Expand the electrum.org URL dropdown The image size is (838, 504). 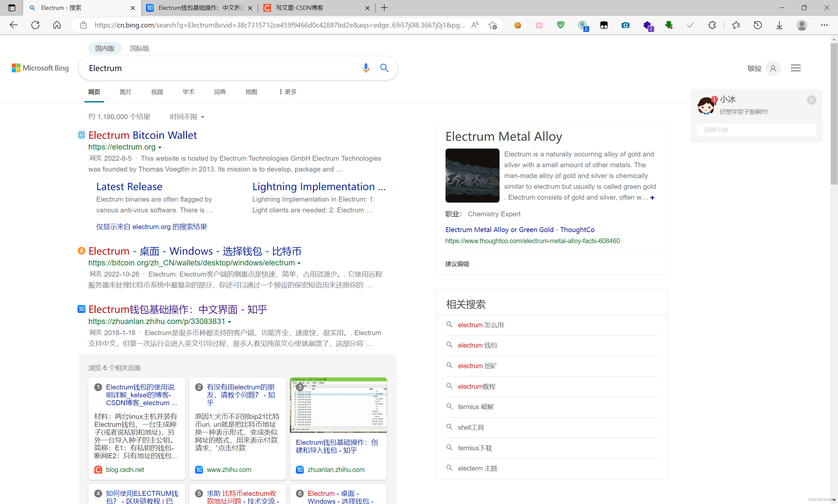coord(160,147)
